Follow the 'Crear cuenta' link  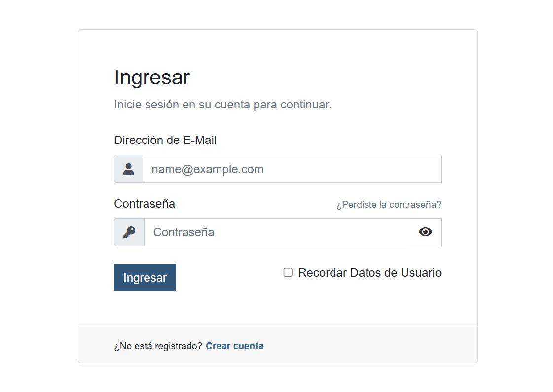234,346
